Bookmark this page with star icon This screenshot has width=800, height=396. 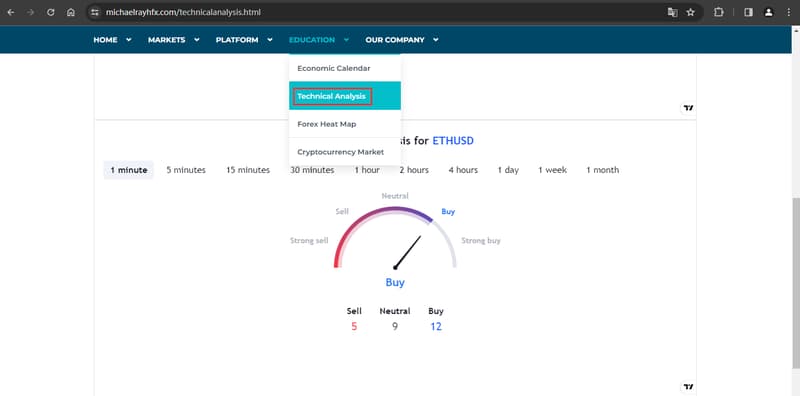coord(690,12)
